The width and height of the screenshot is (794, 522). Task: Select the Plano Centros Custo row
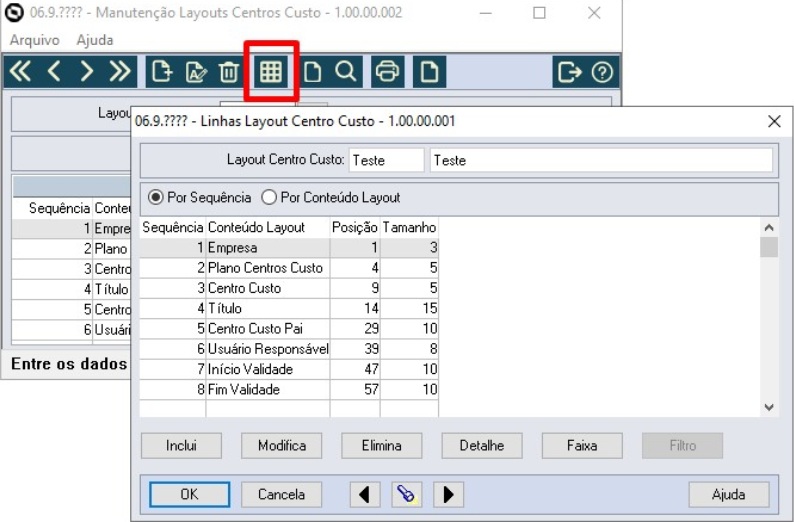point(289,268)
